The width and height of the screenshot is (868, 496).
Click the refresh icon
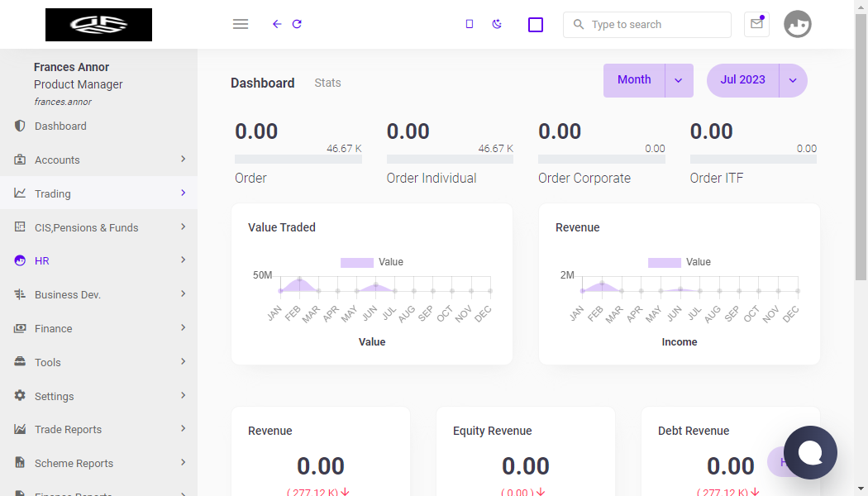[x=297, y=24]
